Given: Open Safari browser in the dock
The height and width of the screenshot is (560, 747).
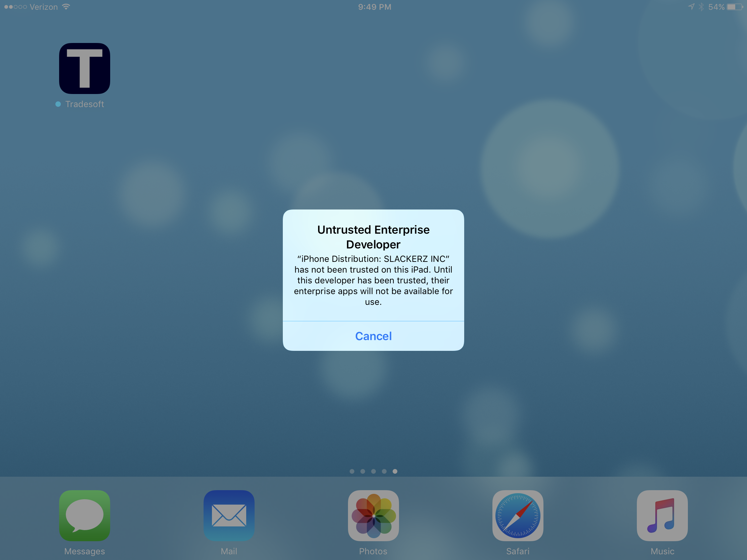Looking at the screenshot, I should click(x=518, y=515).
